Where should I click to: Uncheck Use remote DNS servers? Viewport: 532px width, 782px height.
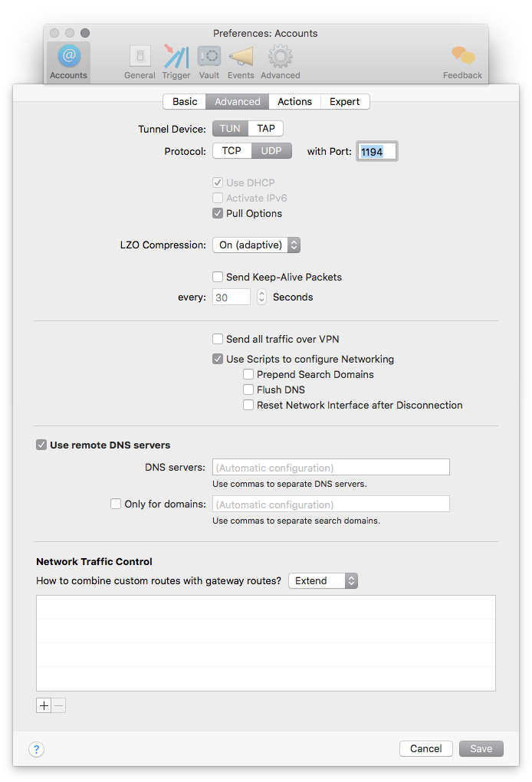[41, 445]
